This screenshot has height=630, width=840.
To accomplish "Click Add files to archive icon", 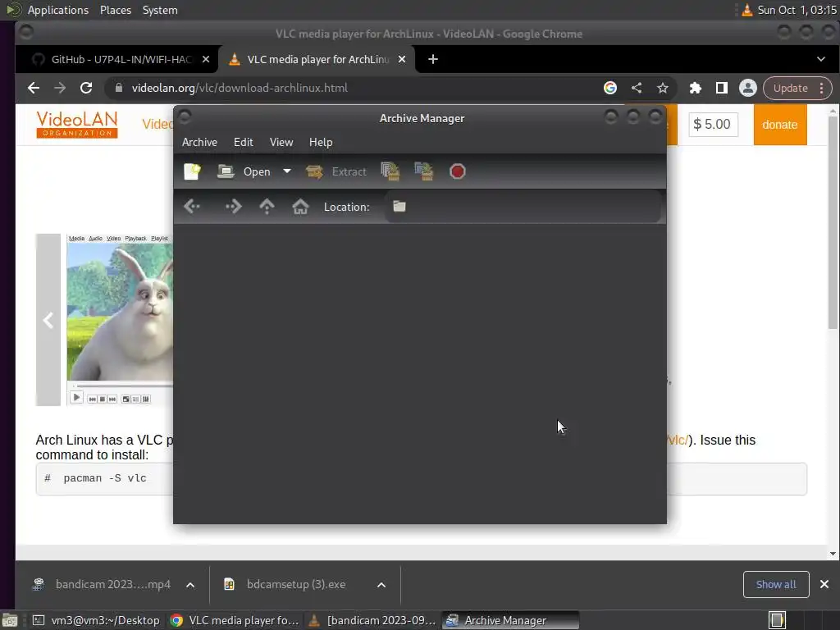I will [x=390, y=171].
